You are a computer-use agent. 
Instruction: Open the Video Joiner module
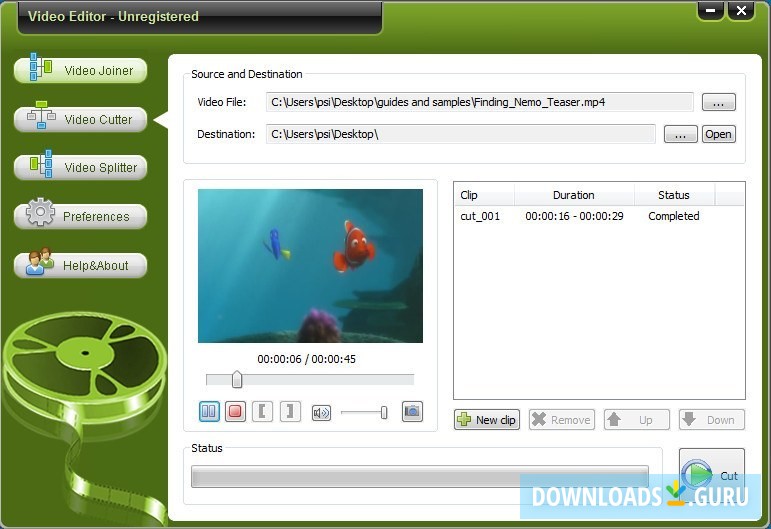tap(81, 70)
